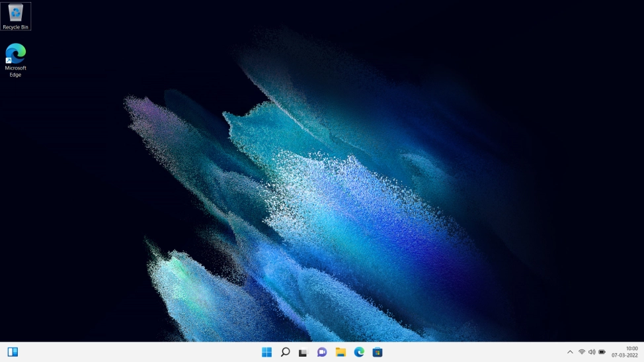The width and height of the screenshot is (644, 362).
Task: Launch the Chat app from taskbar
Action: pos(322,352)
